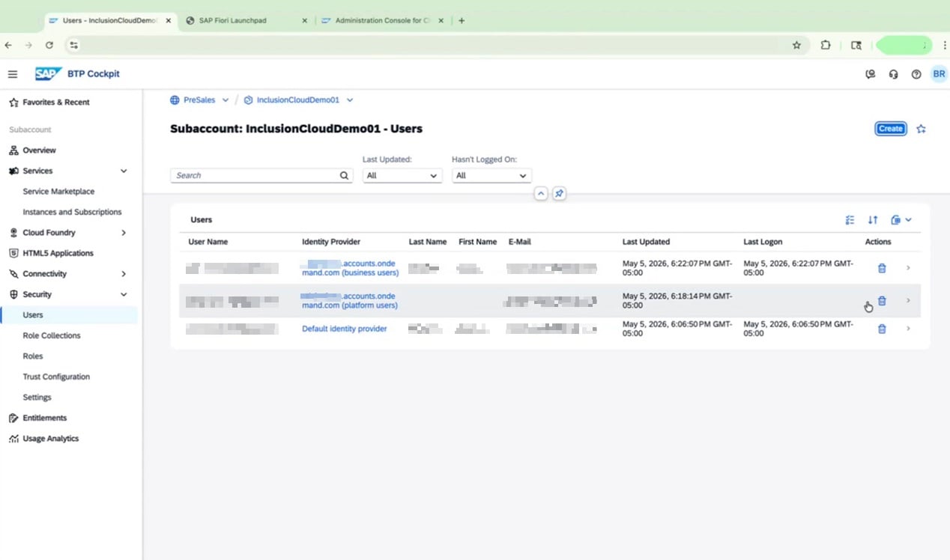The image size is (950, 560).
Task: Click the User Name column header
Action: coord(208,242)
